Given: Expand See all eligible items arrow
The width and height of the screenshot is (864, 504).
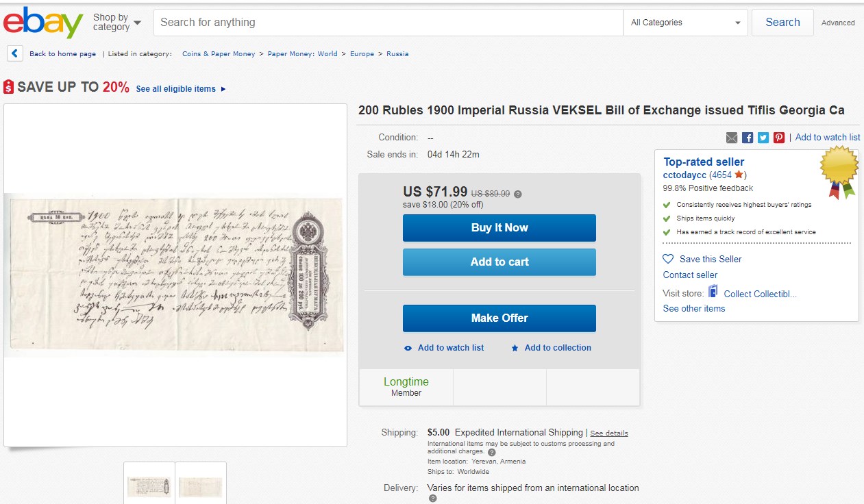Looking at the screenshot, I should click(223, 89).
